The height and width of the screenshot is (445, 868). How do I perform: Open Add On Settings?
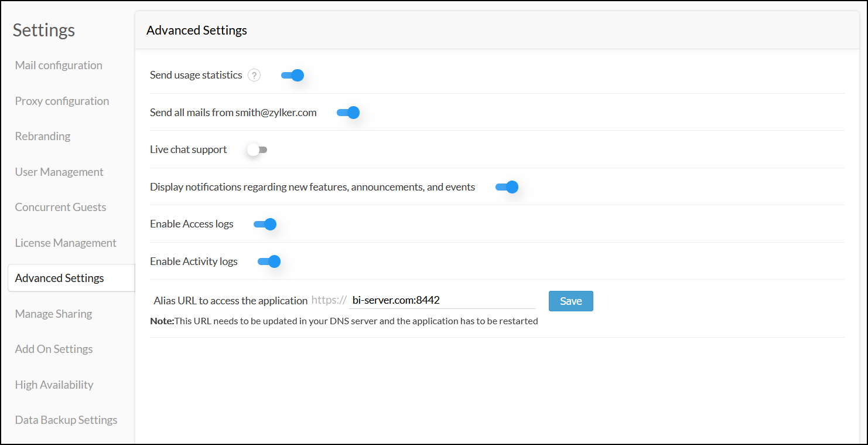pos(54,349)
